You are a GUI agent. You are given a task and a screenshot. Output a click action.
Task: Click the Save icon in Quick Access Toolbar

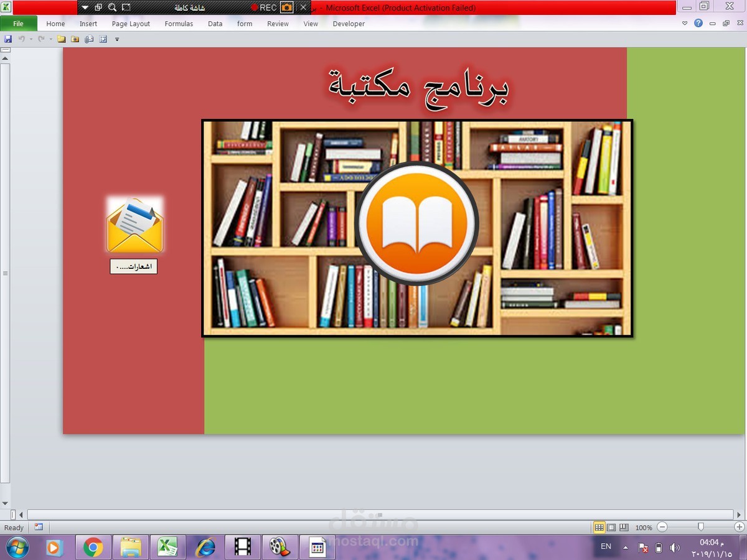8,39
